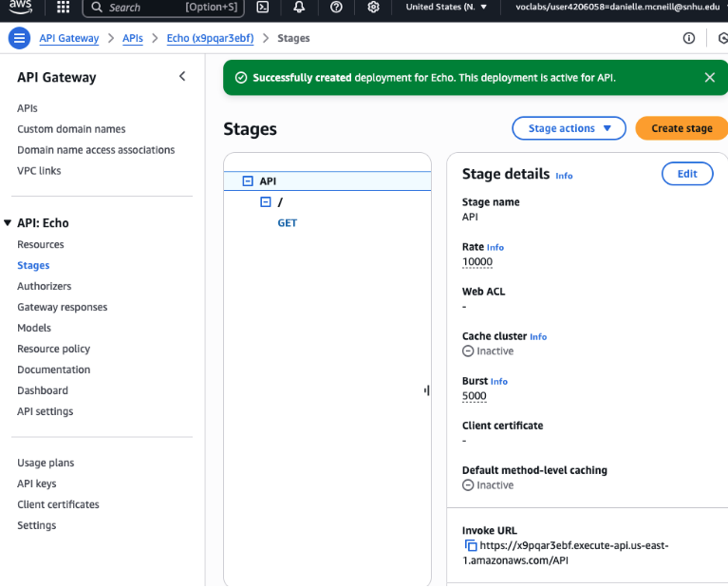Click the Rate value 10000

(x=477, y=261)
